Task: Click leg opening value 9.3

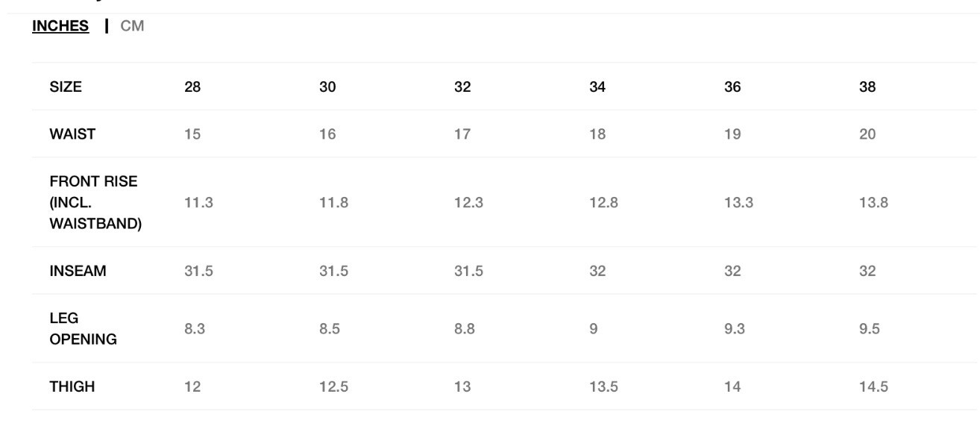Action: pos(735,329)
